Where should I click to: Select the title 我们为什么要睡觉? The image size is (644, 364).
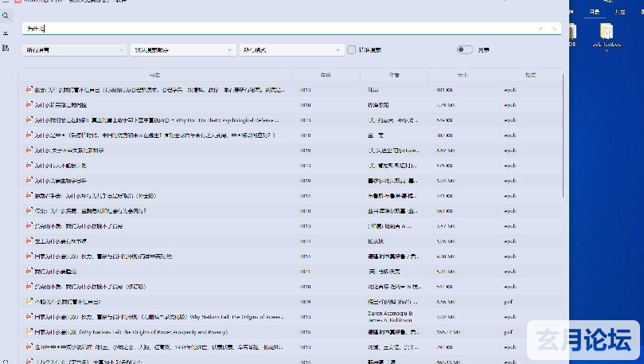pos(56,271)
